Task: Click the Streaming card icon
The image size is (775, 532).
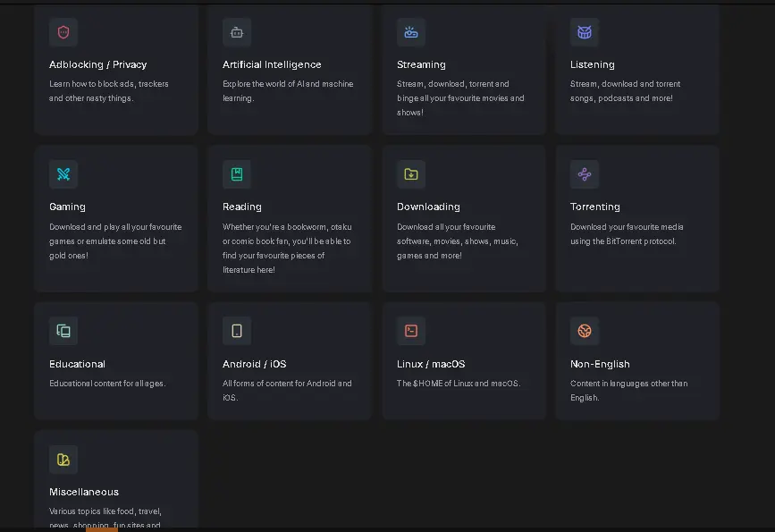Action: tap(410, 32)
